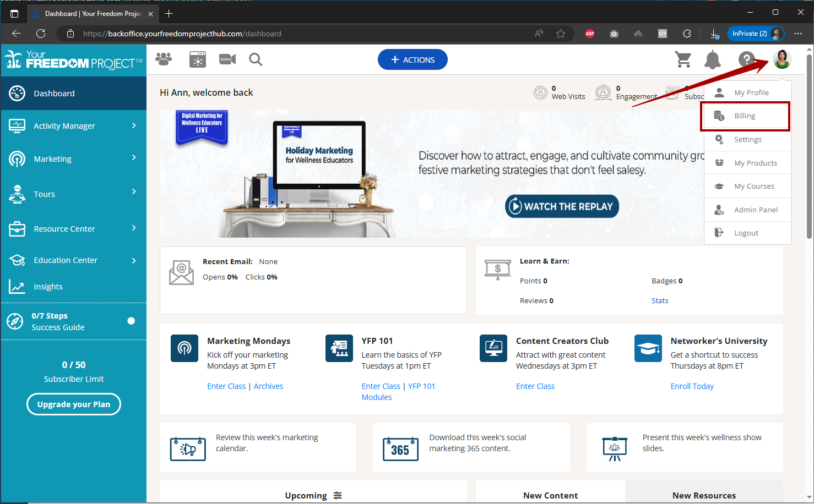Click the Networker's University graduation cap icon
The height and width of the screenshot is (504, 814).
pos(648,348)
